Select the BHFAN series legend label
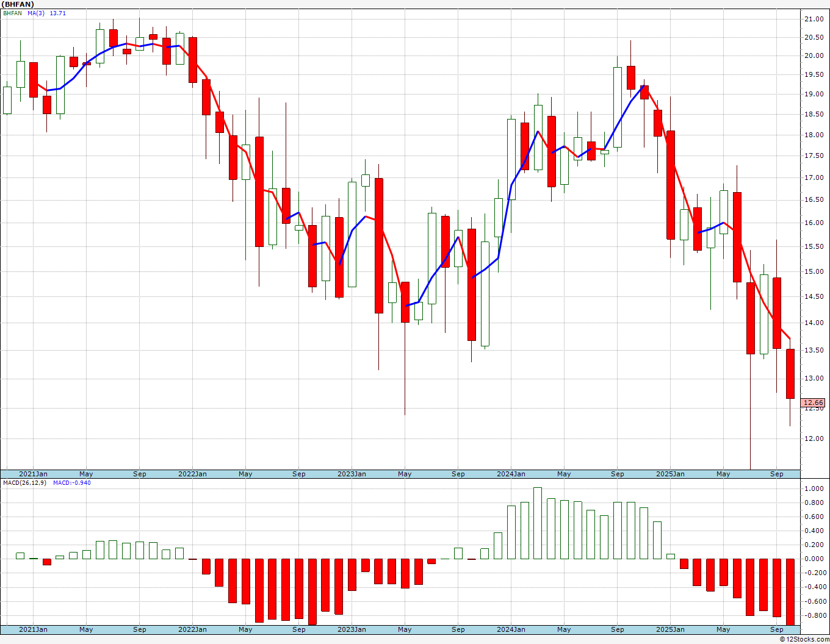 [13, 13]
